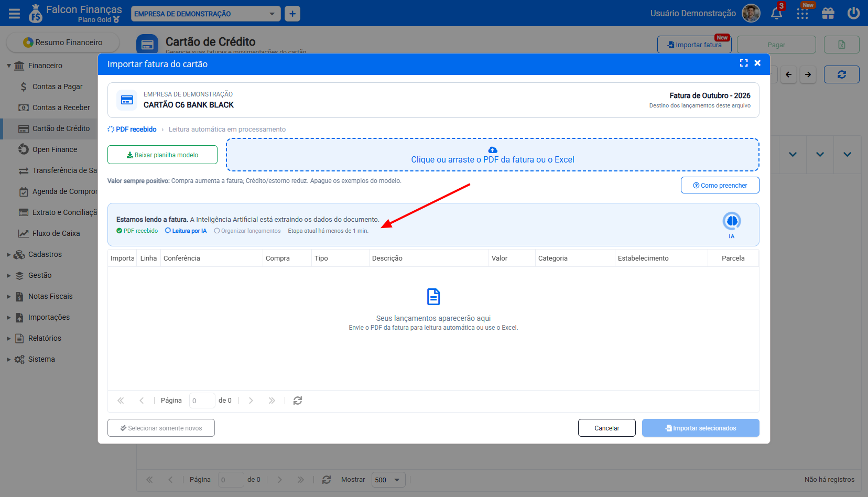Screen dimensions: 868x497
Task: Expand the Relatórios menu section
Action: pos(9,338)
